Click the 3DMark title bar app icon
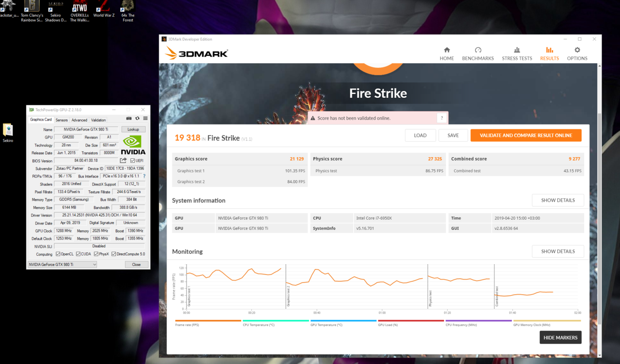This screenshot has width=620, height=364. pos(164,39)
